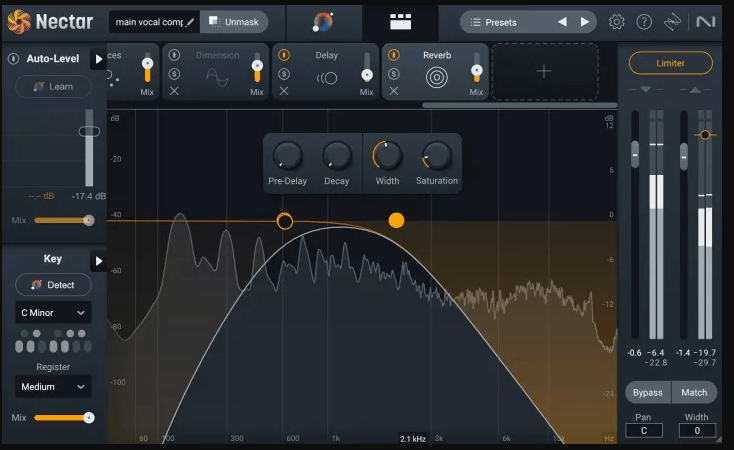Click the reverb Width knob
This screenshot has width=734, height=450.
click(x=387, y=155)
